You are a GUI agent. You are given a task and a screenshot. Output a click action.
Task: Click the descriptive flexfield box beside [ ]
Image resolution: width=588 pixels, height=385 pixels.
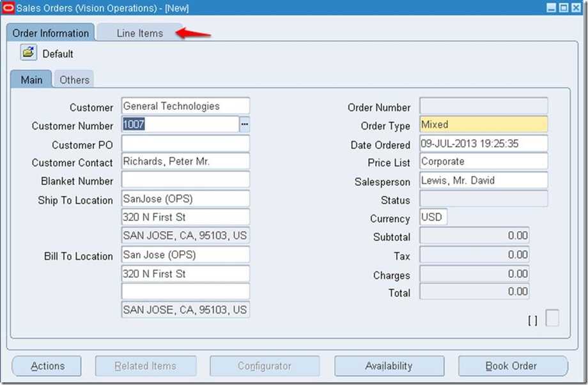[552, 318]
